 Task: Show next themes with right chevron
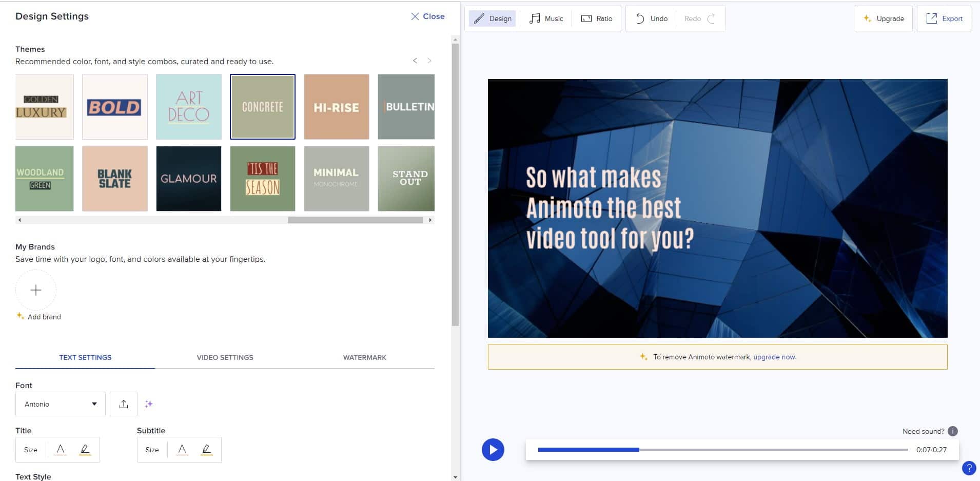click(429, 61)
